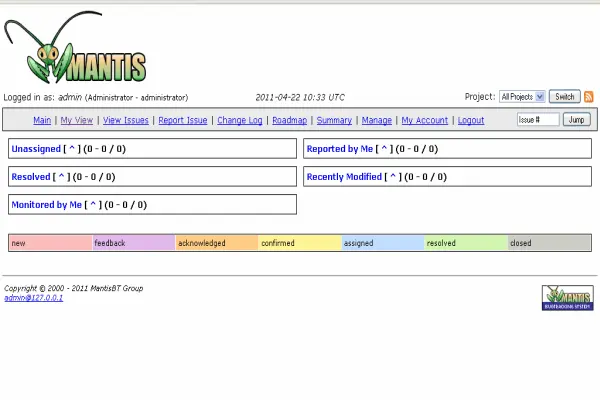Click the Mantis bugtracking system footer logo
Image resolution: width=600 pixels, height=400 pixels.
[567, 297]
